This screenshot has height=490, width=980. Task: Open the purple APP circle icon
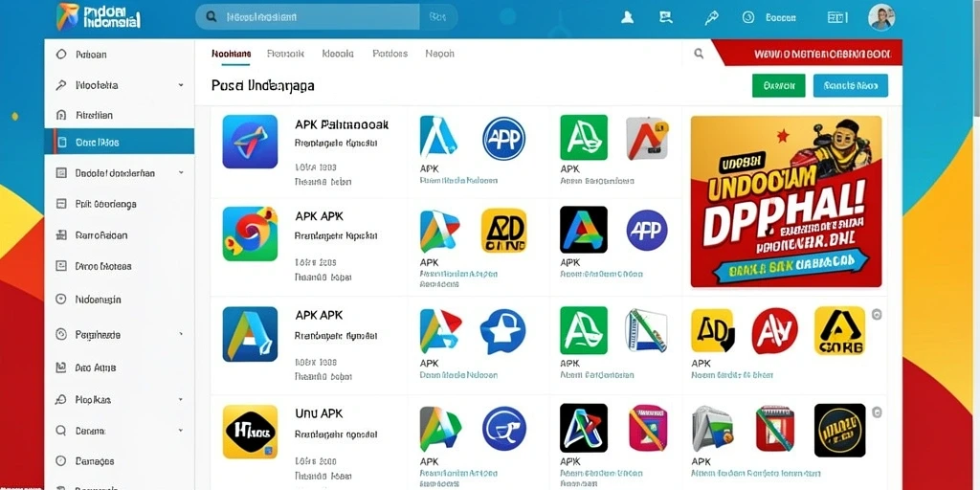(647, 230)
